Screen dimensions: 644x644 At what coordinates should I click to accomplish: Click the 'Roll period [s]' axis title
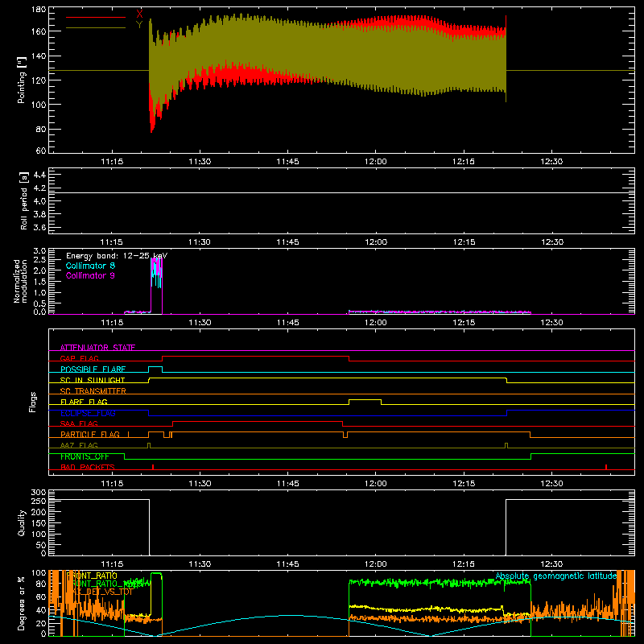(24, 200)
